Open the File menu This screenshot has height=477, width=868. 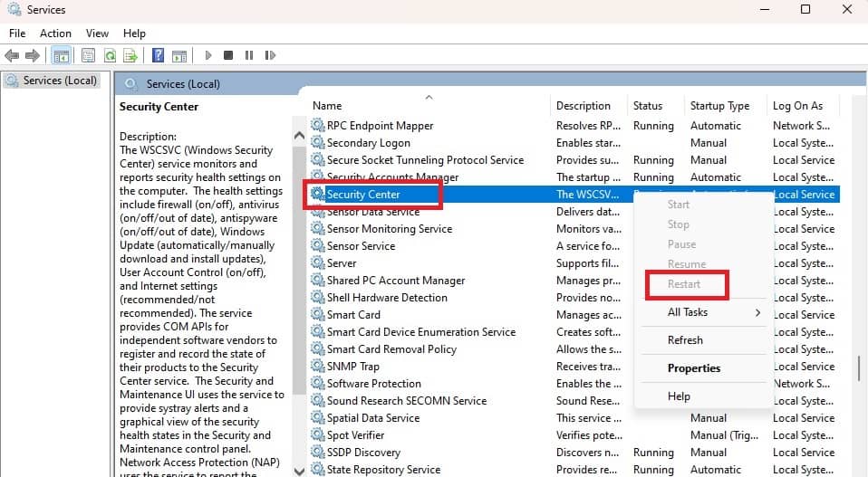[x=17, y=33]
